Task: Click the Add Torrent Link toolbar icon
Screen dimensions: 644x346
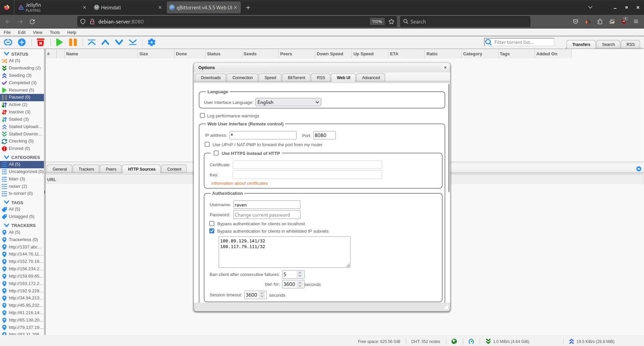Action: coord(8,42)
